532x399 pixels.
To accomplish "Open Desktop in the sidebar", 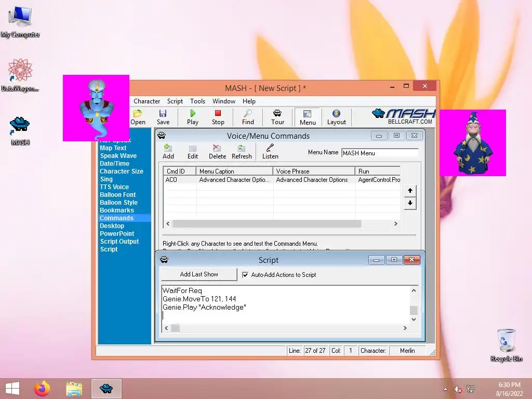I will coord(112,226).
